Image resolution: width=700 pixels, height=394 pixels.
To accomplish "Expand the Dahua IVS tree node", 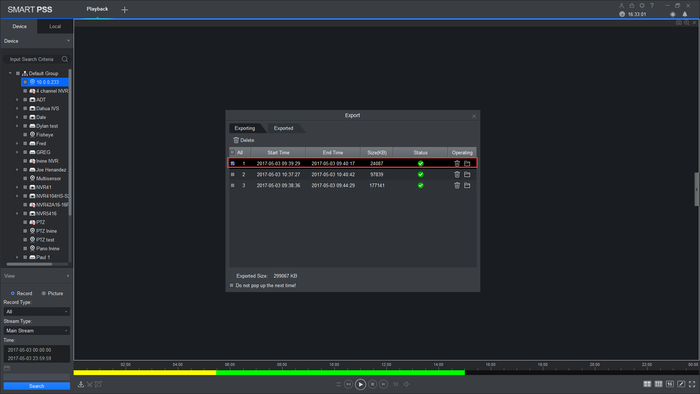I will point(17,108).
